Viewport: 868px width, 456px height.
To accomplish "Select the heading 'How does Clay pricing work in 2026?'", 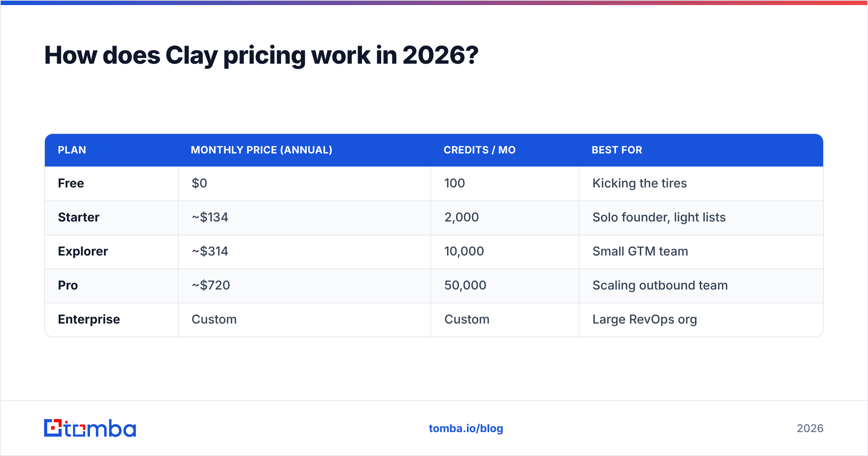I will point(261,55).
